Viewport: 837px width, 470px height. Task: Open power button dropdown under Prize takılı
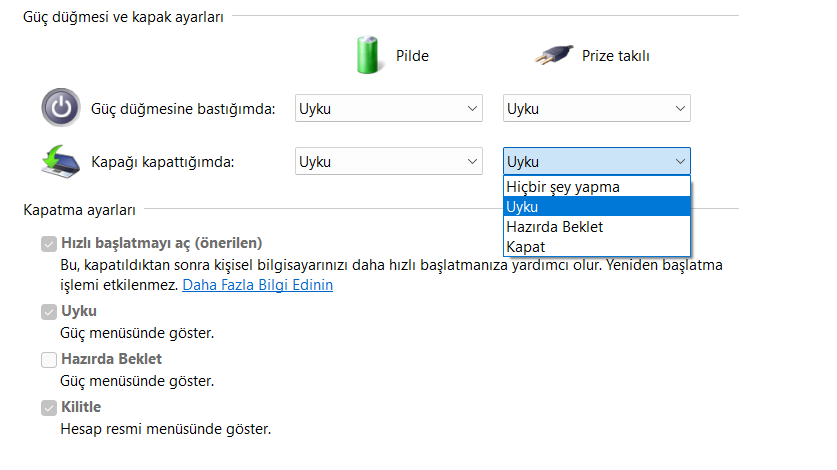coord(597,108)
